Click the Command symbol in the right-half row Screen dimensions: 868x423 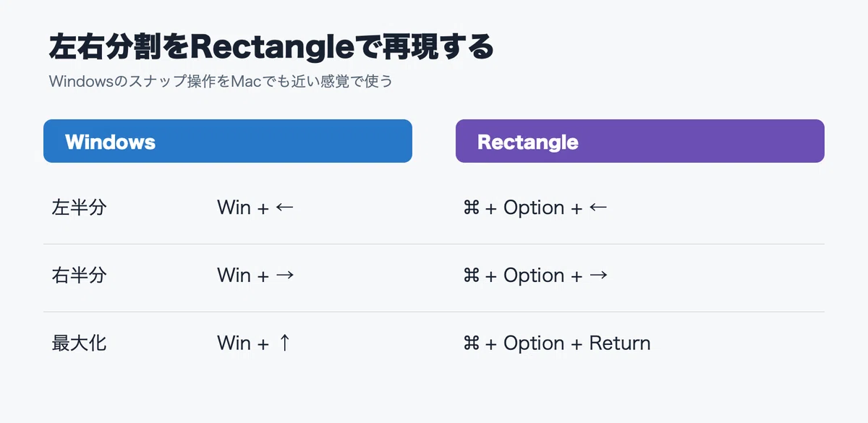pyautogui.click(x=471, y=276)
